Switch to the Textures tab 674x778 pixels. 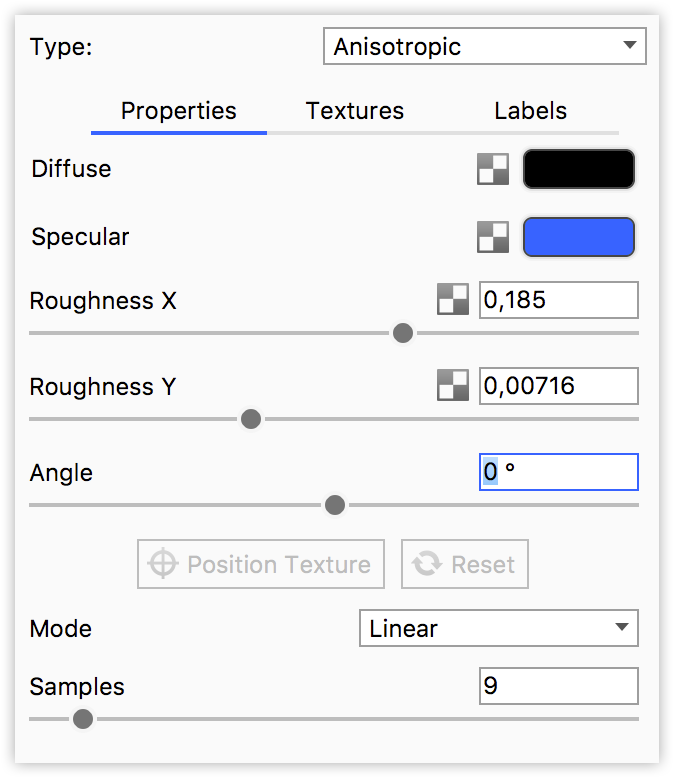point(355,111)
